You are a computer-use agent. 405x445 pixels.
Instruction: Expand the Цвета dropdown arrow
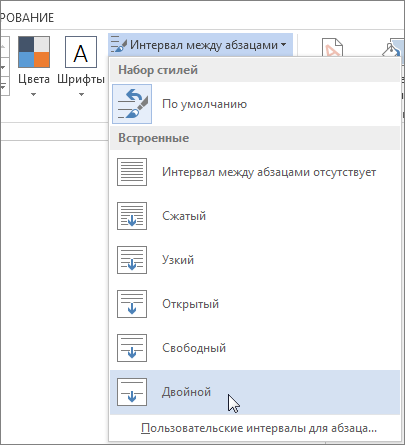pos(33,95)
